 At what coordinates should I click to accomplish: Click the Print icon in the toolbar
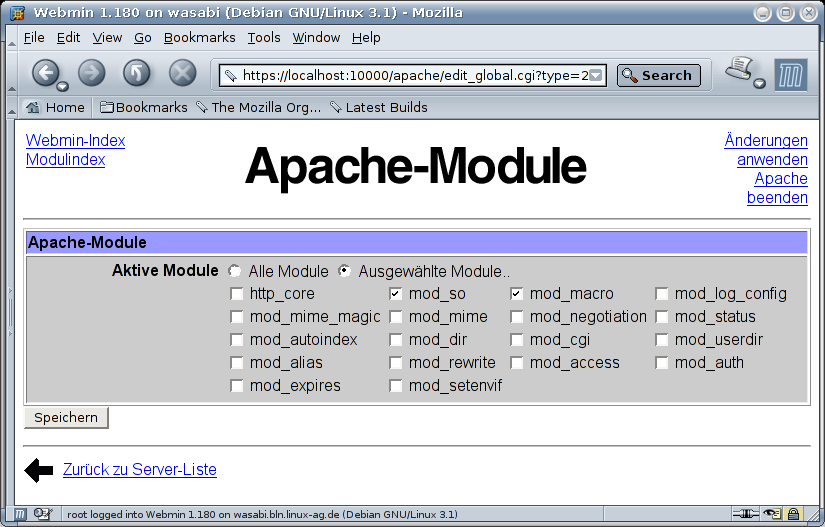[739, 69]
